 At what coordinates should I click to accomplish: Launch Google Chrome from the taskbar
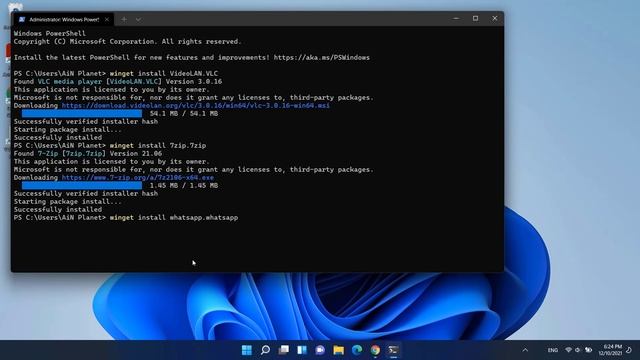(x=375, y=350)
